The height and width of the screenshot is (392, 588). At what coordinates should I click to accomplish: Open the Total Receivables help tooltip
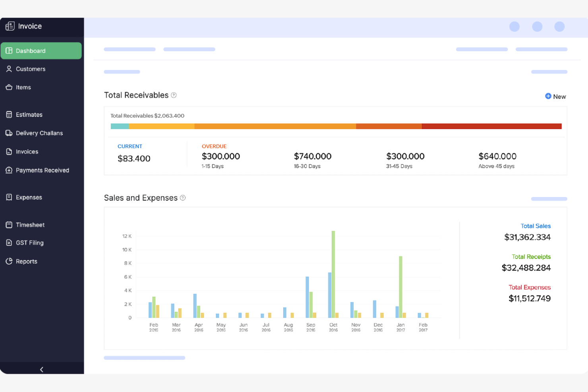(x=173, y=95)
